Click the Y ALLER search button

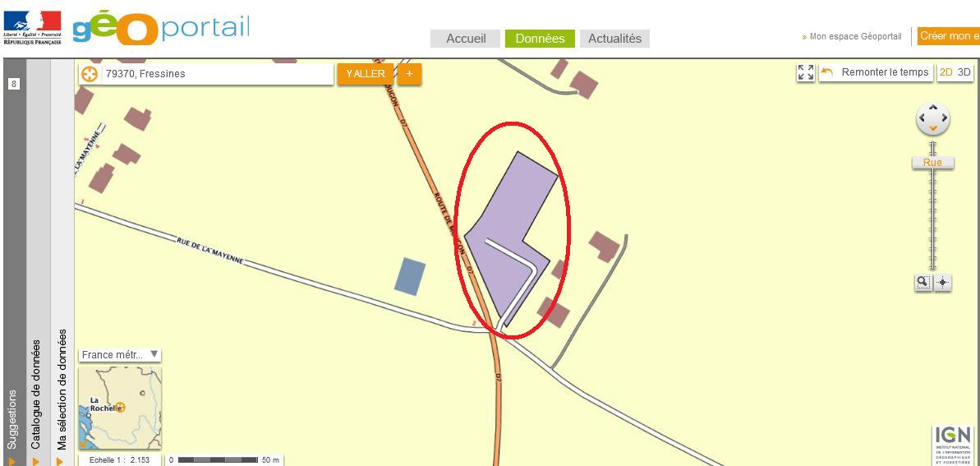[x=366, y=74]
